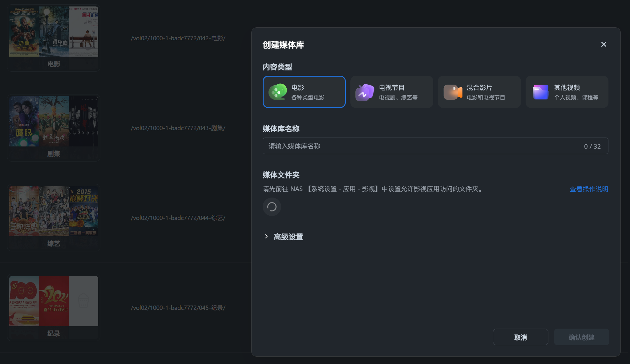Select the 电视节目 content type card
Image resolution: width=630 pixels, height=364 pixels.
tap(391, 92)
